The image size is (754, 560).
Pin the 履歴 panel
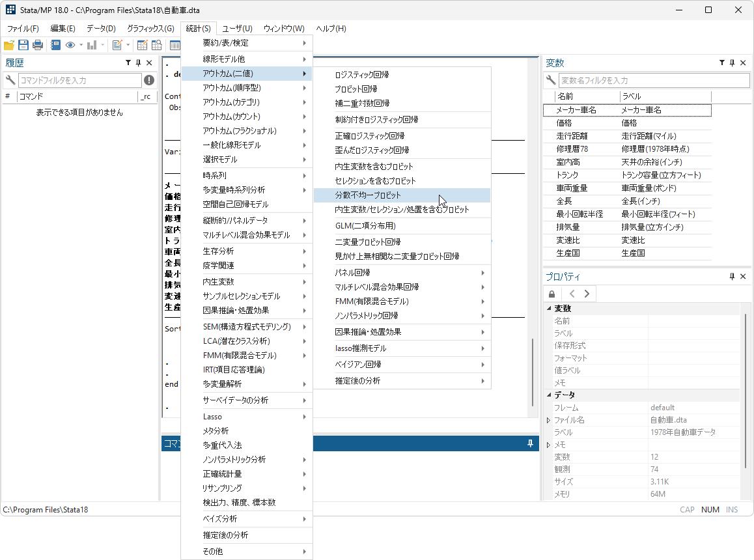pyautogui.click(x=139, y=63)
